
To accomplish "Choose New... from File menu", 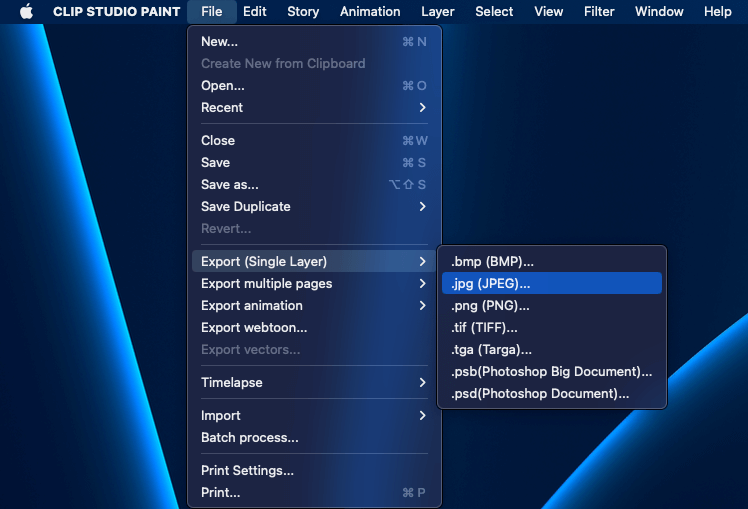I will [314, 42].
